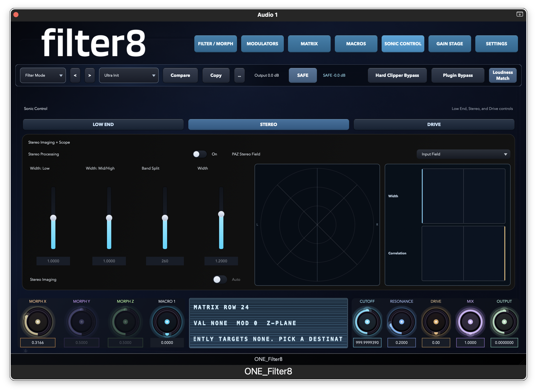The image size is (537, 392).
Task: Switch to the MODULATORS tab
Action: (x=262, y=44)
